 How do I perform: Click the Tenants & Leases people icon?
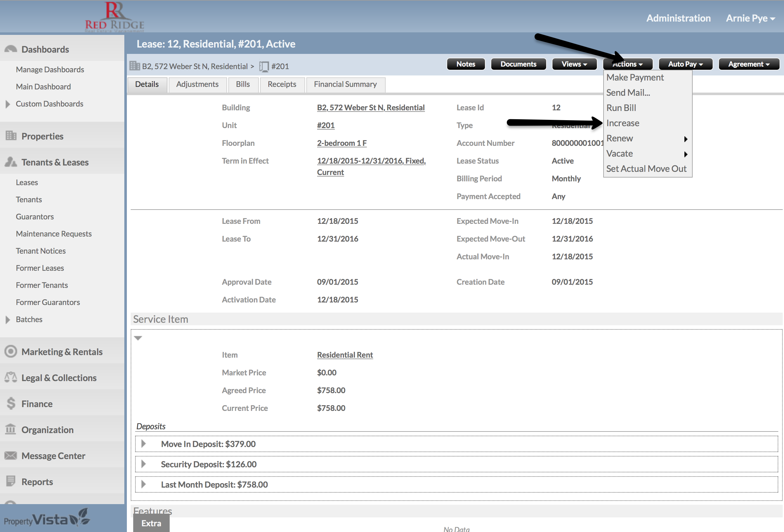[11, 162]
